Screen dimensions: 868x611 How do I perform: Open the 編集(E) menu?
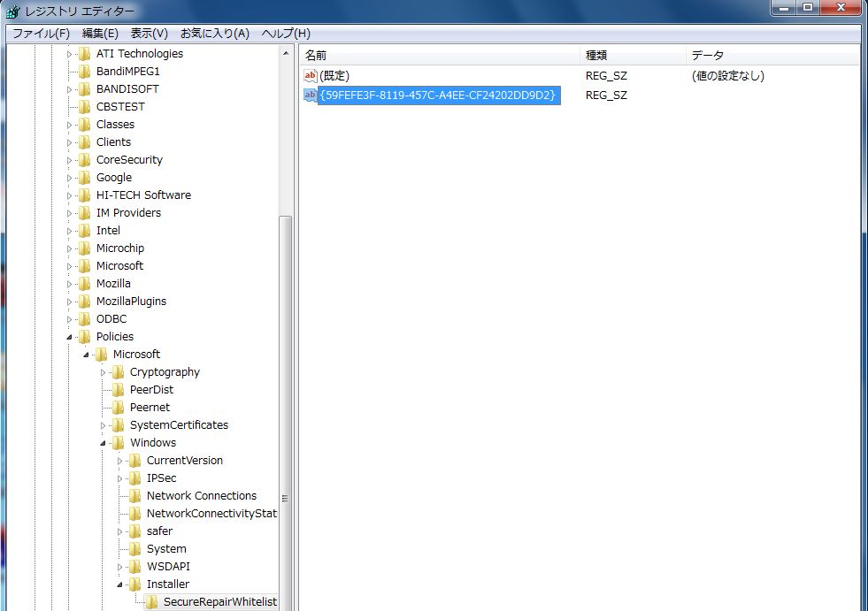pyautogui.click(x=100, y=34)
